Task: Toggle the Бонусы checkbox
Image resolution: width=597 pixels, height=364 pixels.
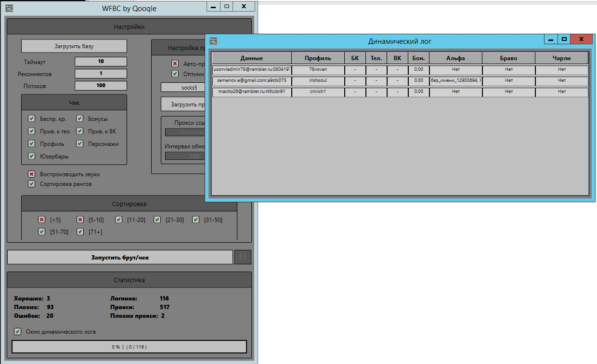Action: point(80,119)
